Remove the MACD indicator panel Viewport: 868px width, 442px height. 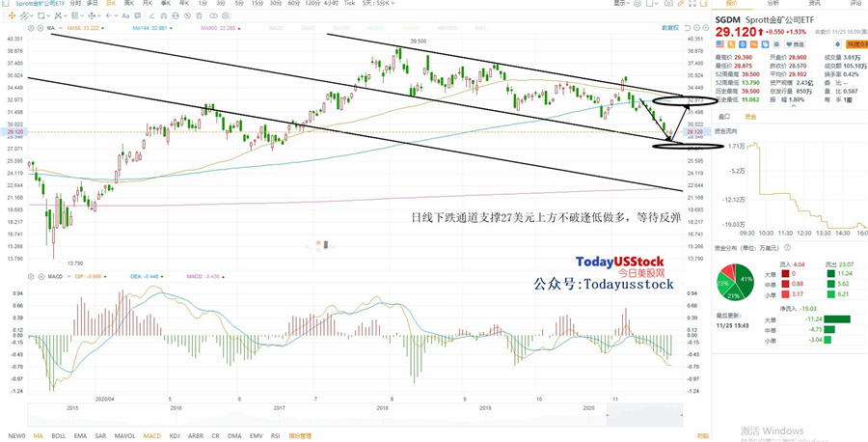pyautogui.click(x=41, y=276)
